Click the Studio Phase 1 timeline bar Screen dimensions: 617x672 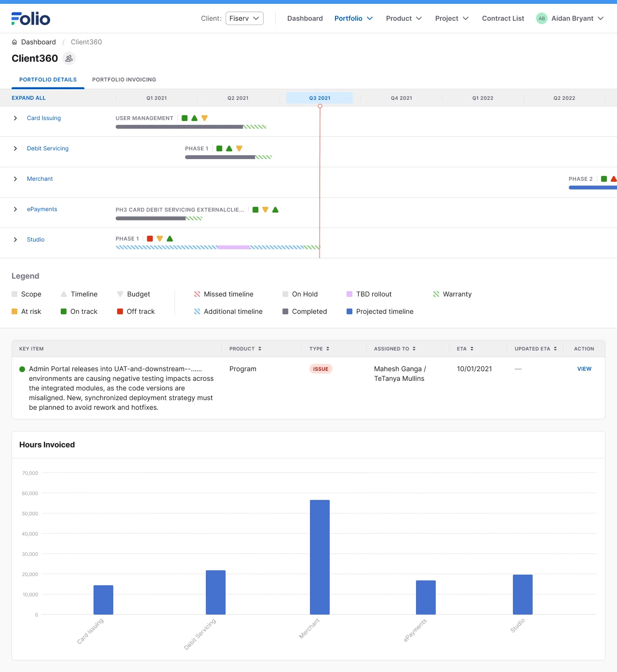[218, 247]
